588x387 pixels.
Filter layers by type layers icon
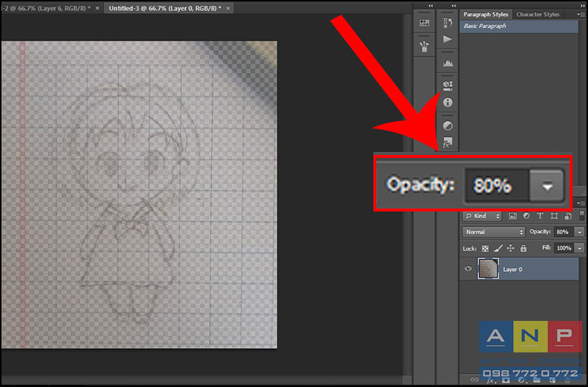click(x=540, y=216)
